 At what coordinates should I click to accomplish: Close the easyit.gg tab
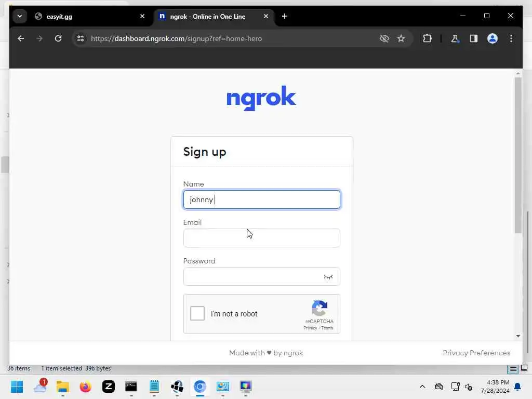coord(142,16)
